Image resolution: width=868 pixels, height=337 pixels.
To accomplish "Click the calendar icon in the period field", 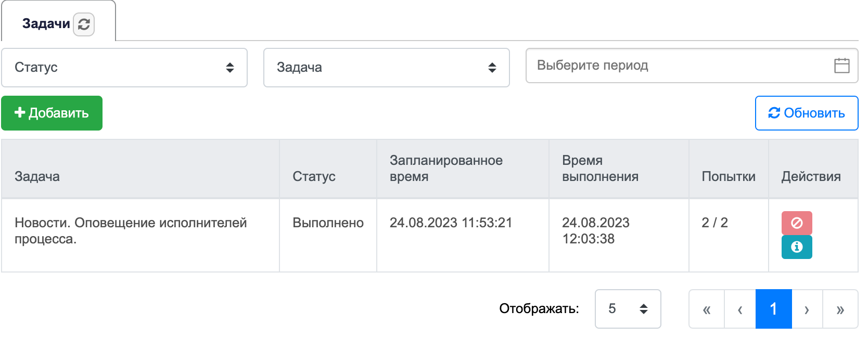I will pos(841,66).
